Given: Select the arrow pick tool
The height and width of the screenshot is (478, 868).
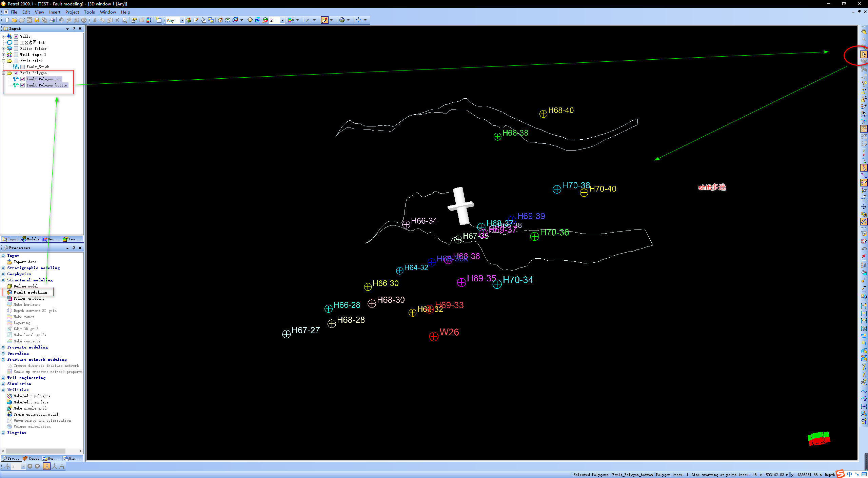Looking at the screenshot, I should pos(864,54).
